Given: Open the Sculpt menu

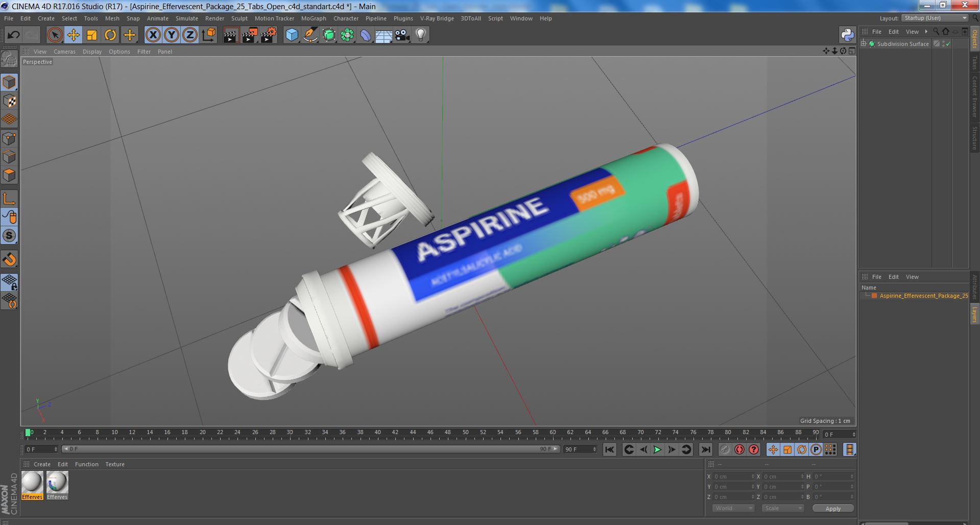Looking at the screenshot, I should click(239, 18).
